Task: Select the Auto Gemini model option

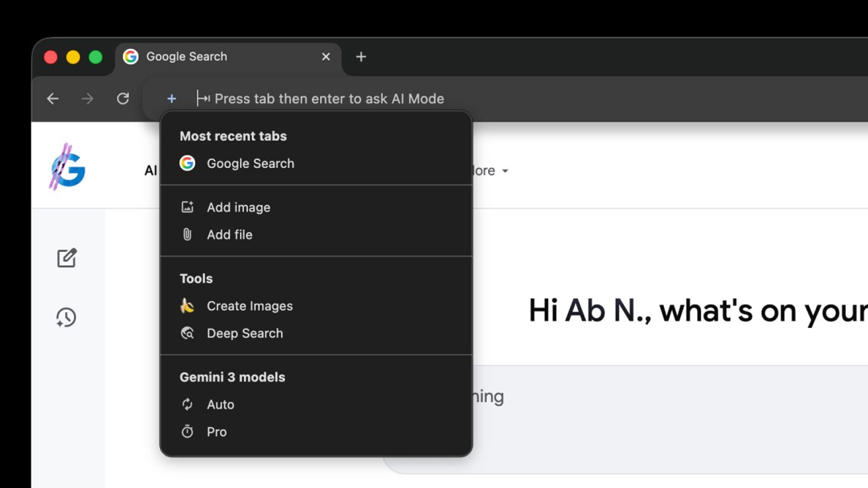Action: [x=220, y=404]
